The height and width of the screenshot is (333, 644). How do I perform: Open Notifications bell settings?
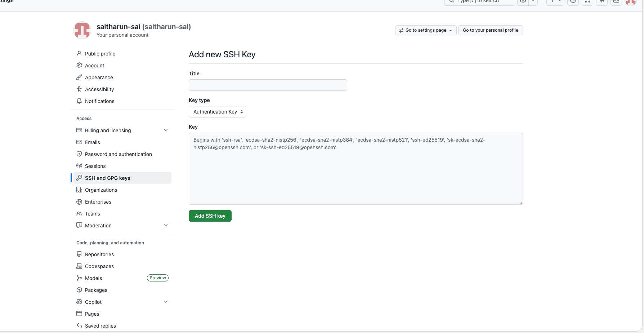click(x=79, y=101)
